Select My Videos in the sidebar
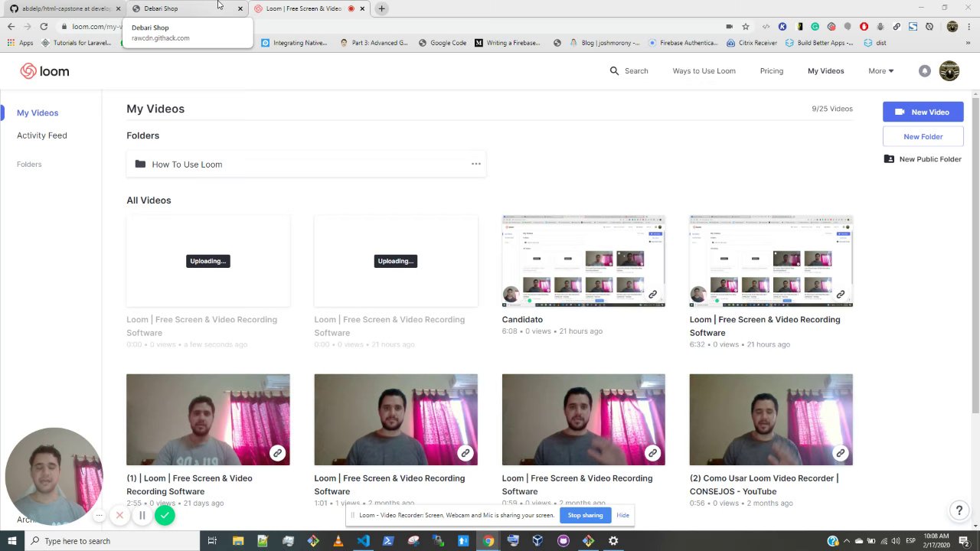The height and width of the screenshot is (551, 980). click(x=38, y=112)
